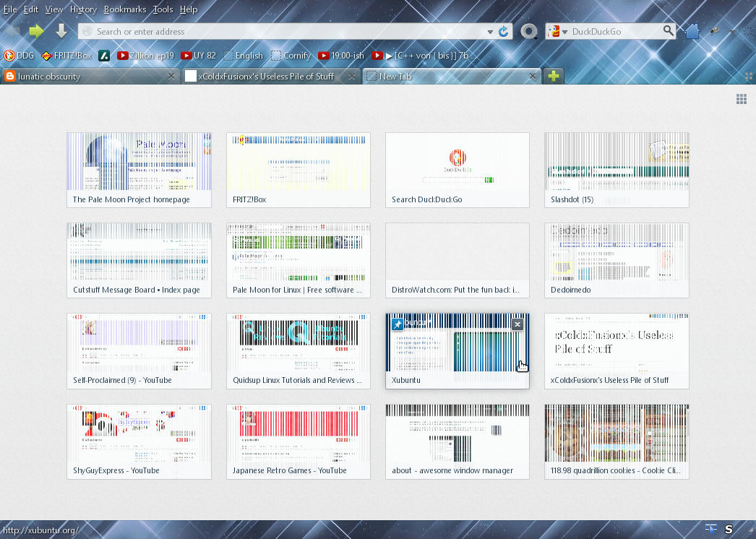The image size is (756, 539).
Task: Click the green forward arrow button
Action: [x=36, y=31]
